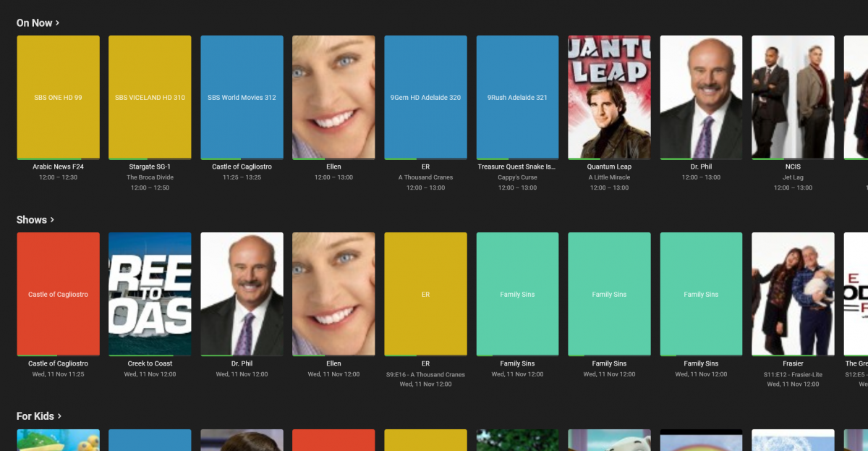Screen dimensions: 868x451
Task: Select ER episode S9:E16 in Shows row
Action: click(425, 294)
